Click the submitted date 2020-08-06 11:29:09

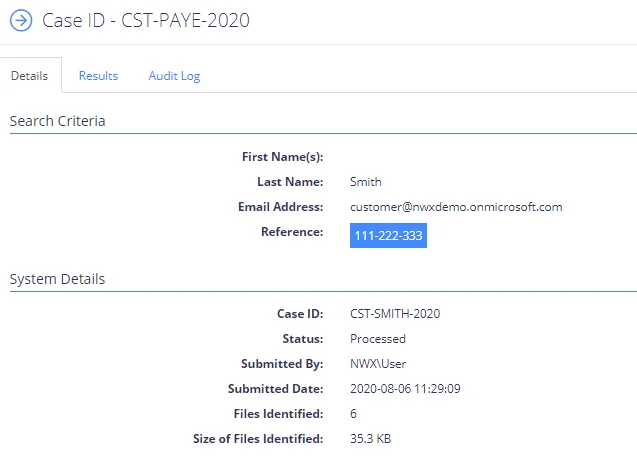[405, 389]
